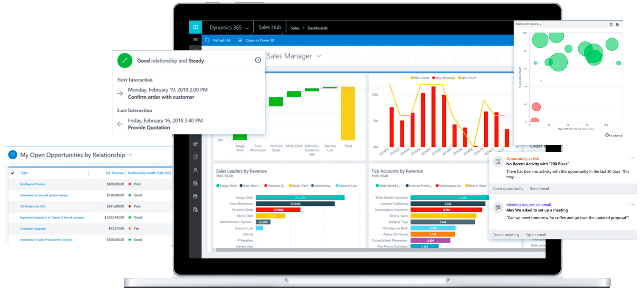
Task: Click the sidebar document icon below the person icon
Action: pos(195,183)
